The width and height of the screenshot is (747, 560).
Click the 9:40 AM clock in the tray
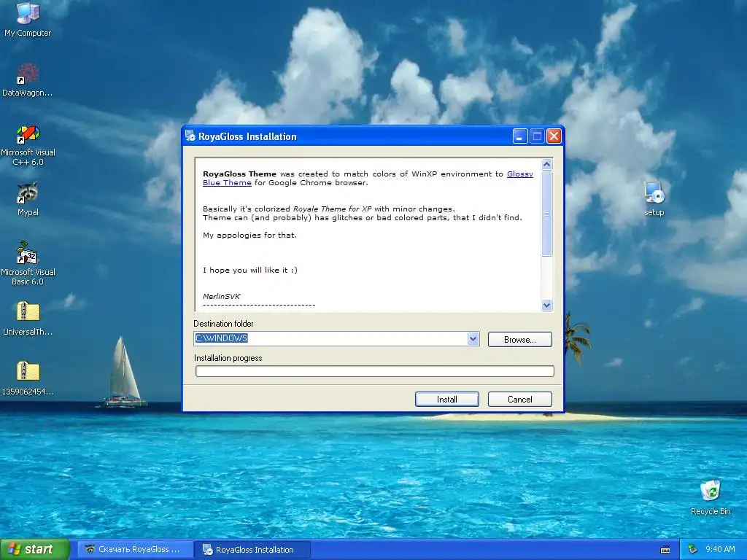point(720,549)
